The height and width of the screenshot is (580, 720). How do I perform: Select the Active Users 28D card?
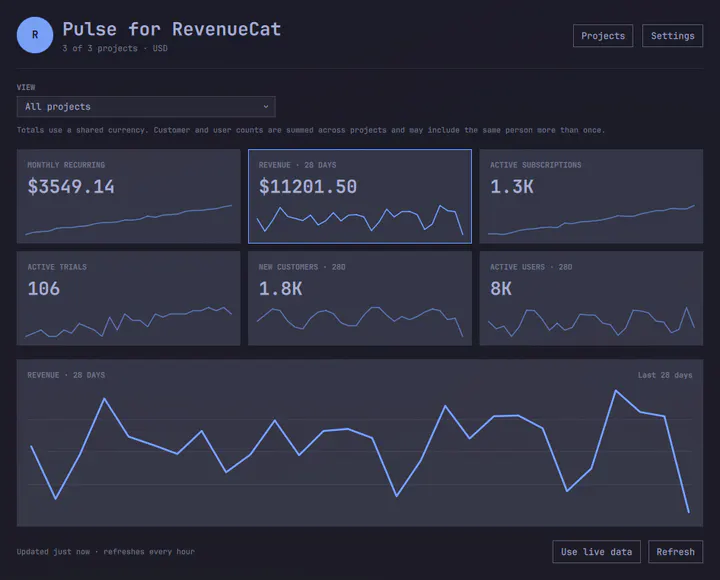(591, 298)
